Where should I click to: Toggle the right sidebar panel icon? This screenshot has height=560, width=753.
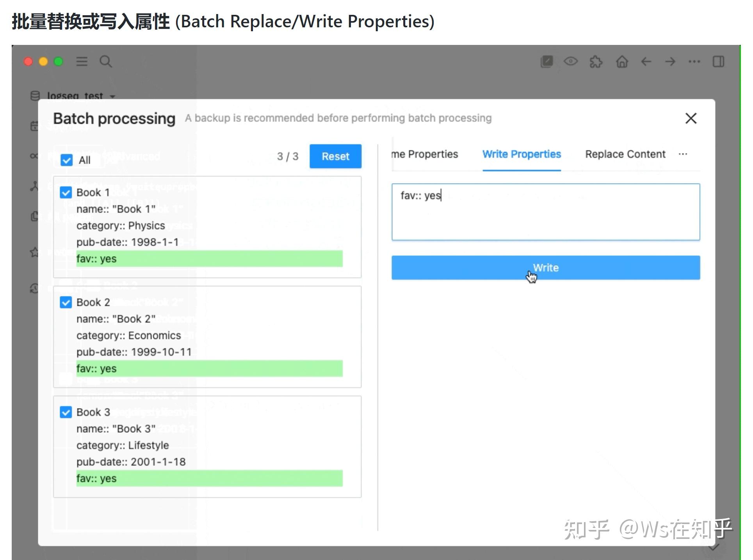click(718, 61)
